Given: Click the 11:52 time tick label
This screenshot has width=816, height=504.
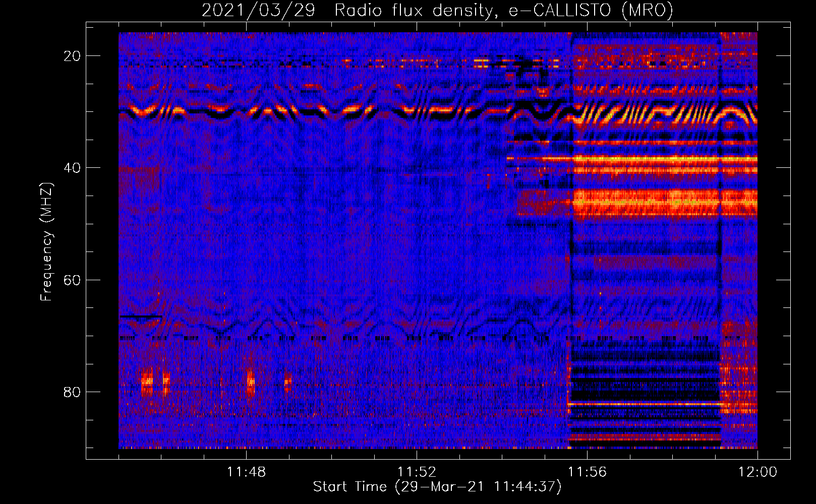Looking at the screenshot, I should 417,472.
